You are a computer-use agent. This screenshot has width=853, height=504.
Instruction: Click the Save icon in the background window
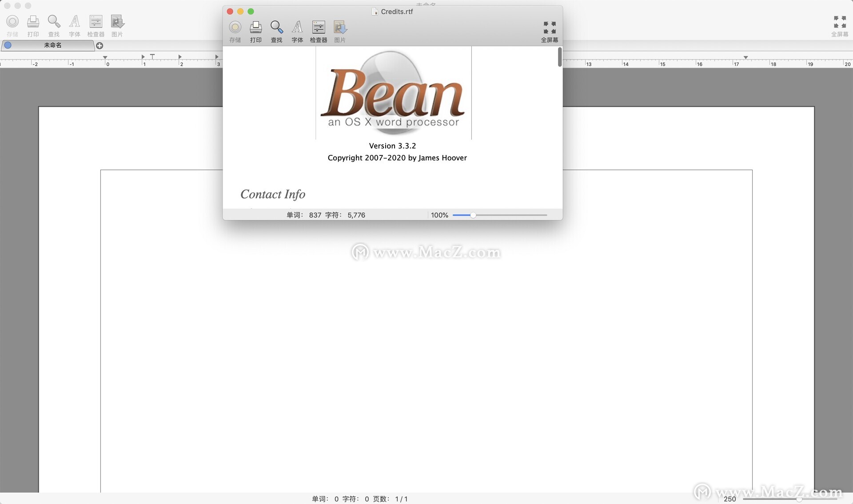[x=12, y=21]
